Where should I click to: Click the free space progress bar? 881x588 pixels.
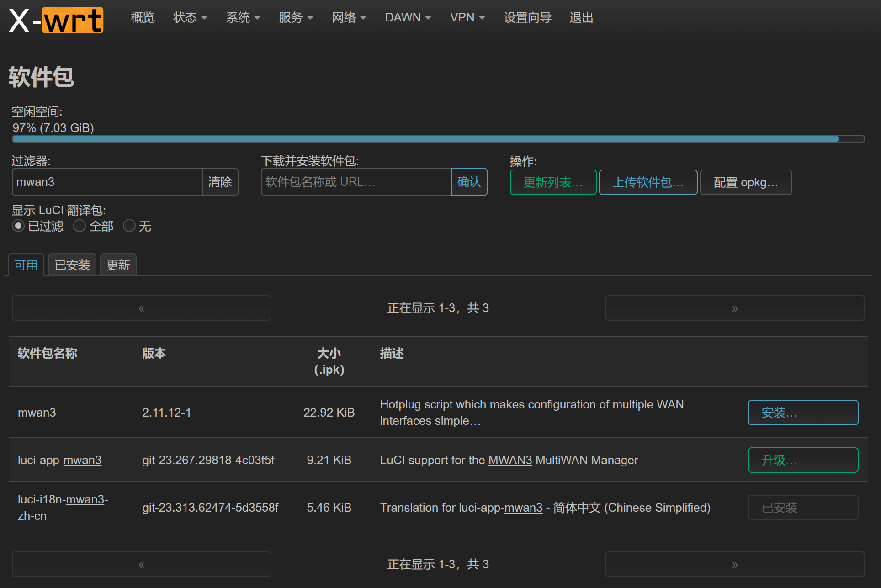pyautogui.click(x=439, y=138)
